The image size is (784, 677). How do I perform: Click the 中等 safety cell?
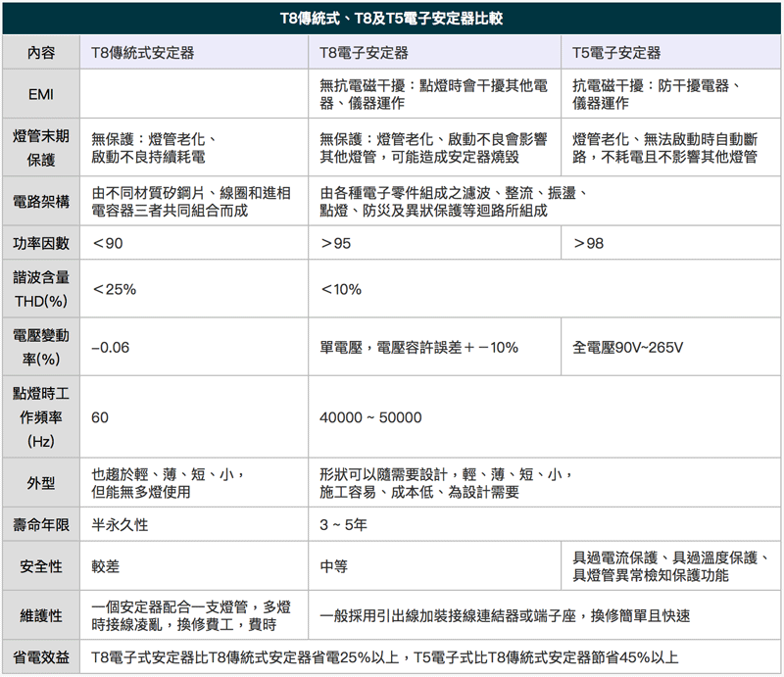click(334, 566)
